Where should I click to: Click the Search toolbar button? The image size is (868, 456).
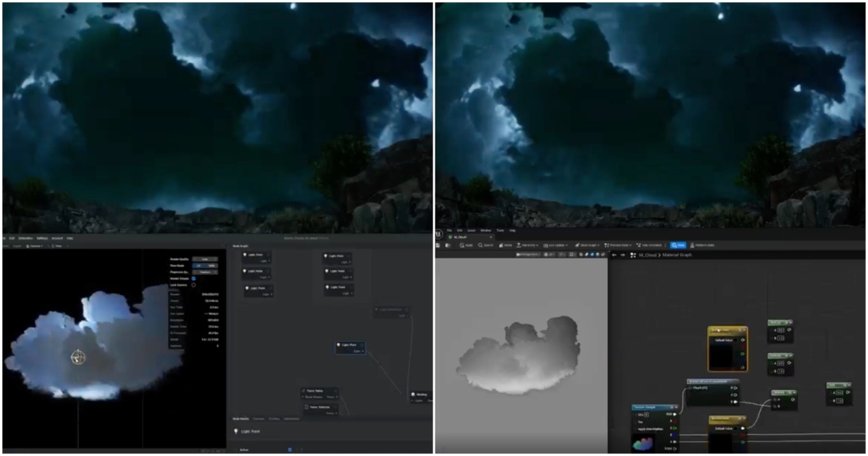pyautogui.click(x=485, y=245)
